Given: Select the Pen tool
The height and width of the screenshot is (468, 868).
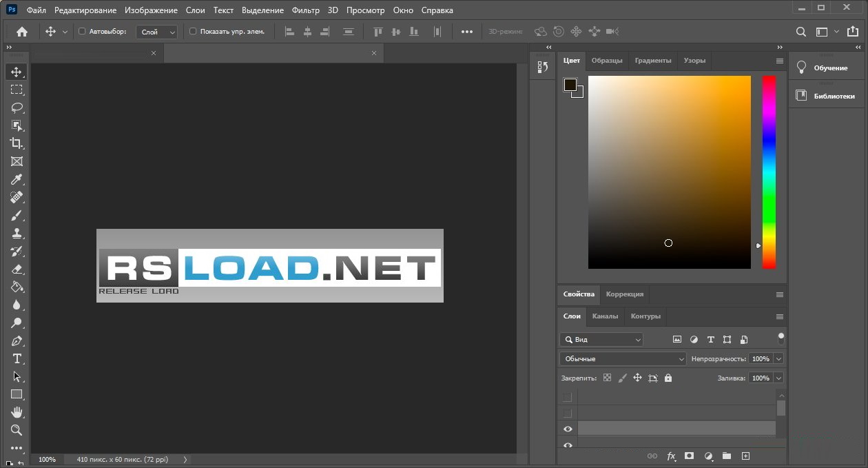Looking at the screenshot, I should 17,341.
